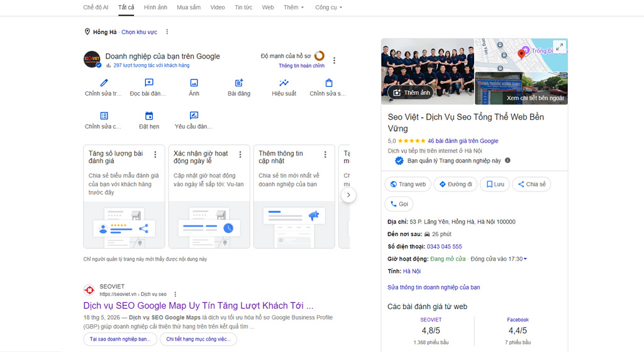Open the map thumbnail in knowledge panel
The image size is (644, 352).
521,55
